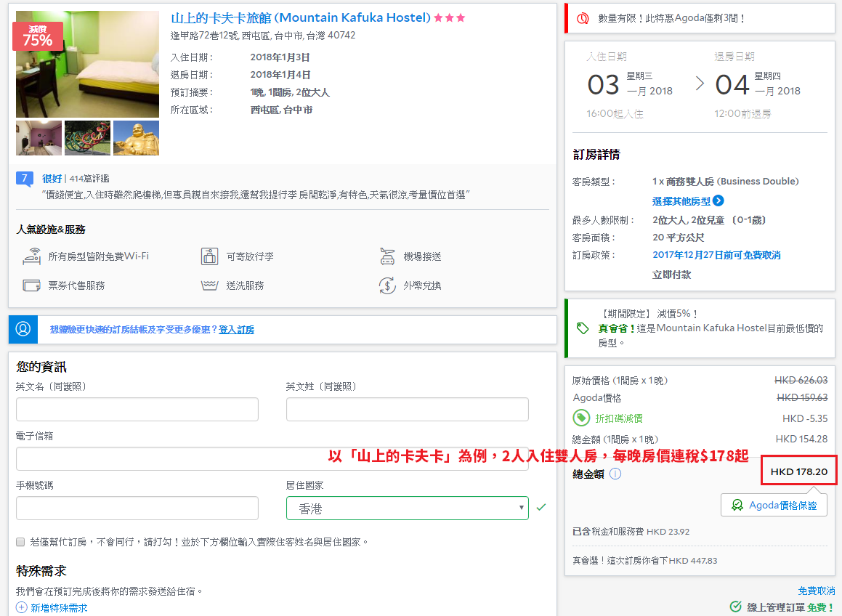The width and height of the screenshot is (842, 616).
Task: Click the ticket service icon
Action: (x=32, y=285)
